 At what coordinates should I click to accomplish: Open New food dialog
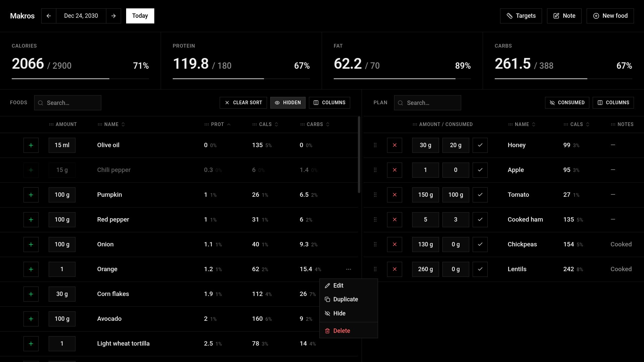click(x=610, y=16)
